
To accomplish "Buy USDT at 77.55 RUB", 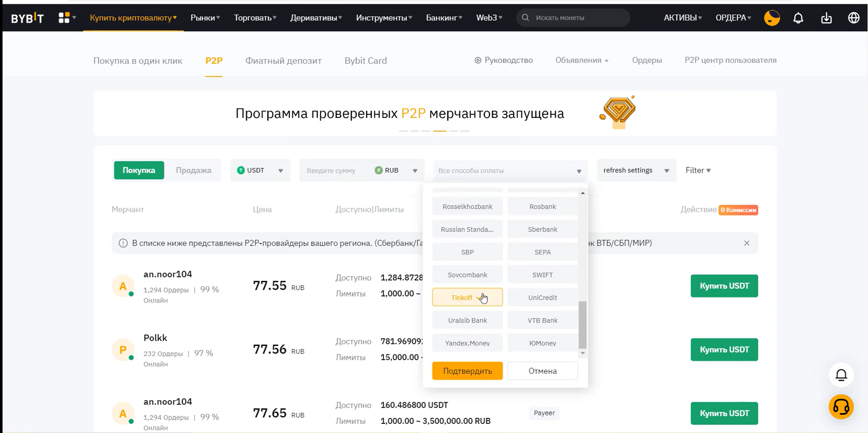I will click(724, 286).
